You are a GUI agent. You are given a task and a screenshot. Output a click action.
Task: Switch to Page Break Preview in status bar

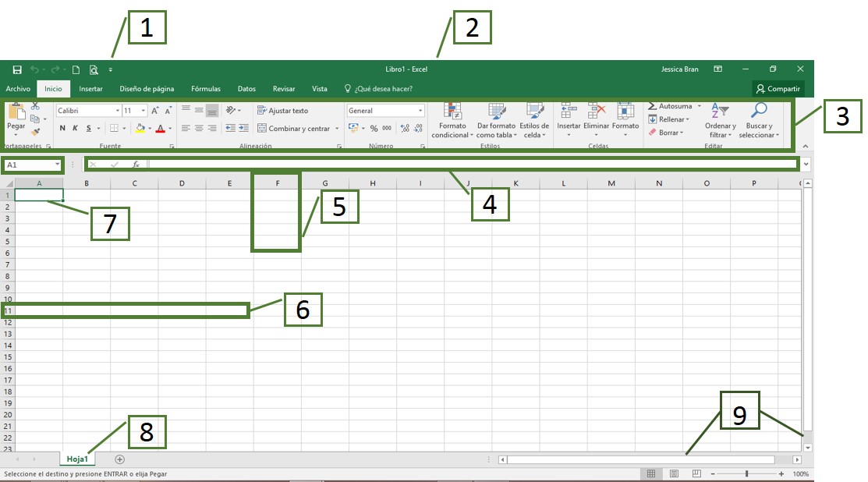pyautogui.click(x=696, y=473)
